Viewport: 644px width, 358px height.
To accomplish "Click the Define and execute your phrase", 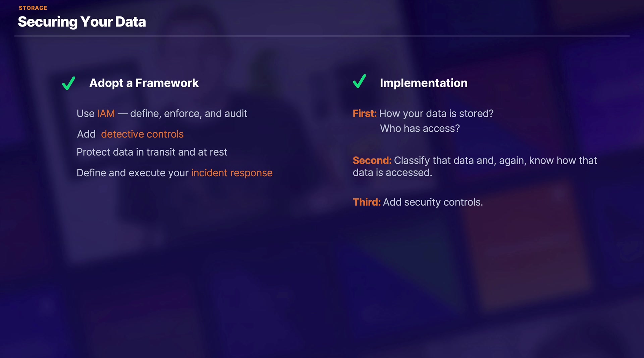I will point(132,173).
